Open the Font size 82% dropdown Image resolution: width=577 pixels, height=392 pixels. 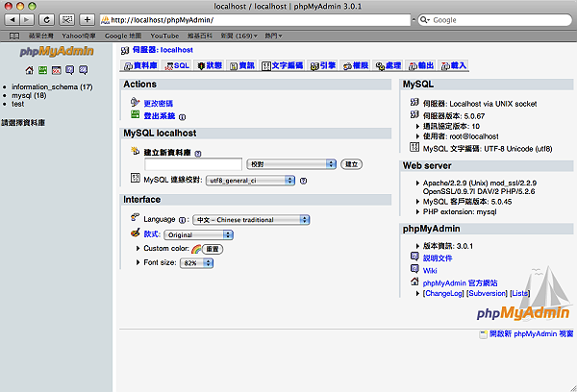tap(196, 263)
